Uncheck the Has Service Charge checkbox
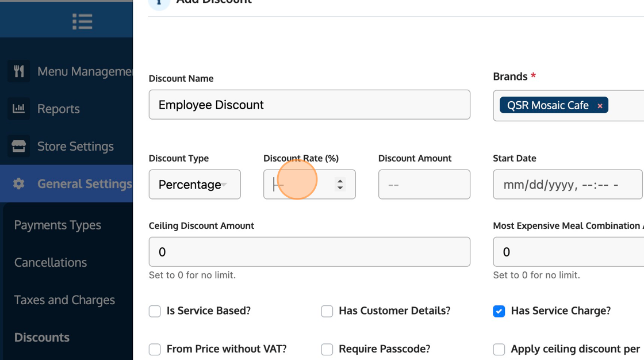The height and width of the screenshot is (360, 644). [499, 311]
